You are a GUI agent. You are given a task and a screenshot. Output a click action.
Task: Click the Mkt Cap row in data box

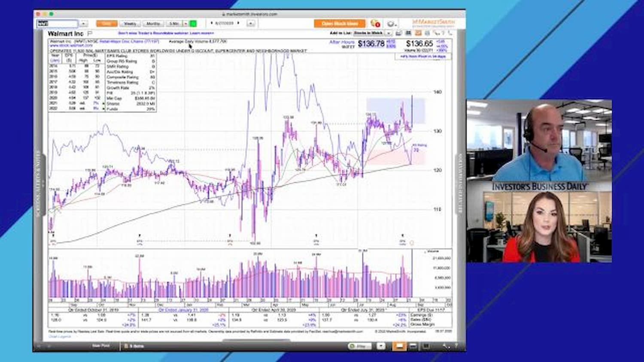tap(131, 98)
